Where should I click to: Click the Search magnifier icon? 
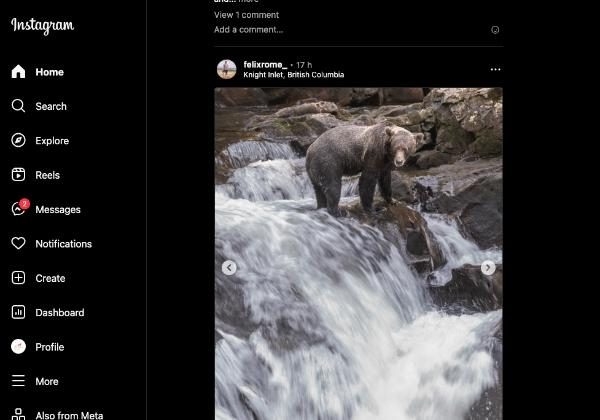(x=18, y=106)
